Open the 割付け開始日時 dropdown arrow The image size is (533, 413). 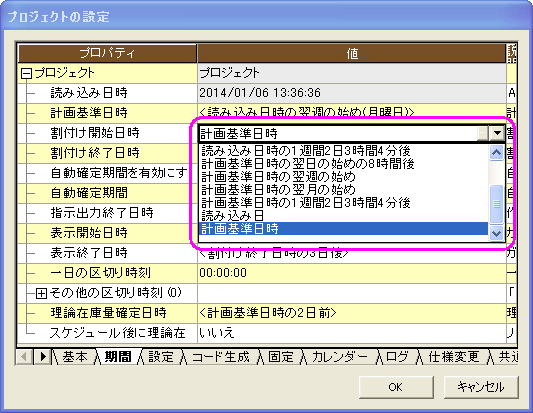(x=497, y=133)
